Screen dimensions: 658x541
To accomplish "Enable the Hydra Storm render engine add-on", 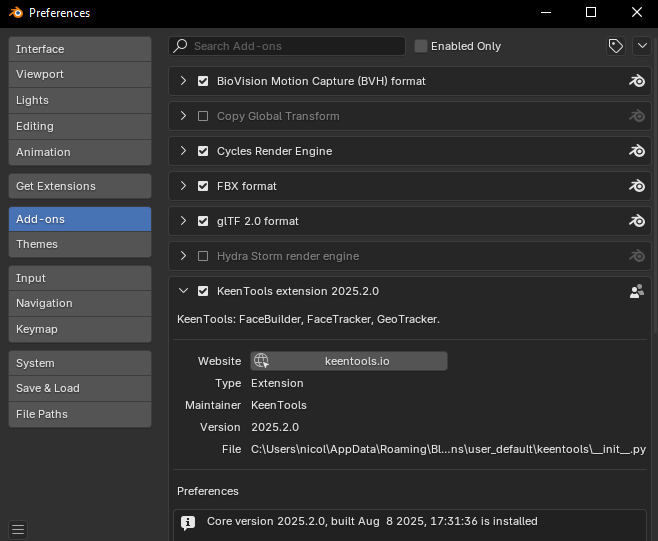I will click(204, 256).
